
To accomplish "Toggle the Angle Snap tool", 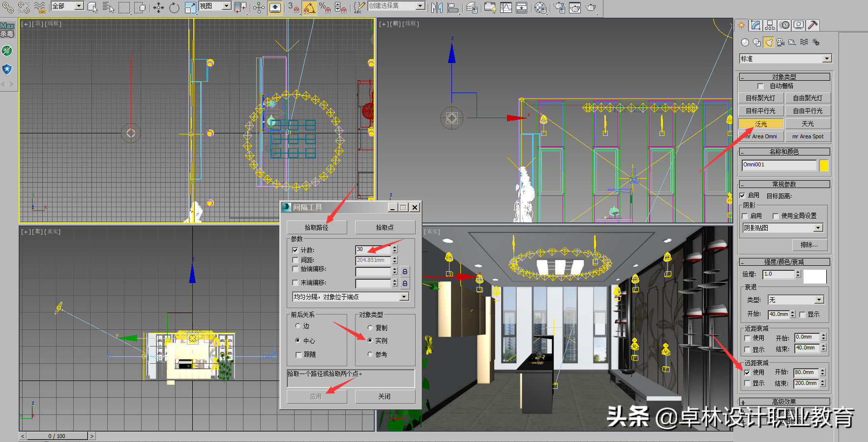I will [309, 7].
